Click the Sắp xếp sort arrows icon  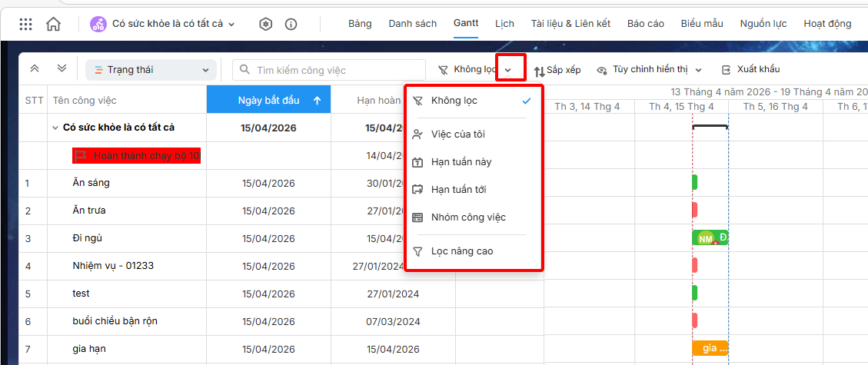(x=539, y=71)
